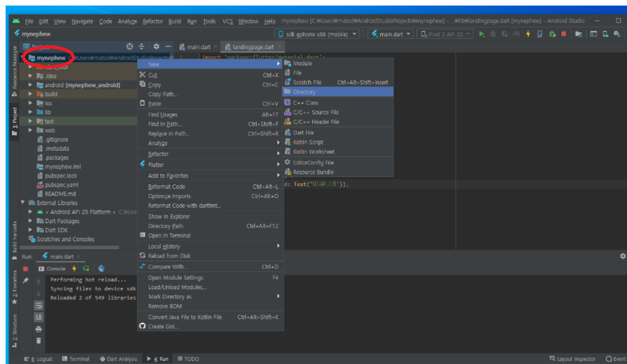Click Create Gist in context menu

point(210,327)
